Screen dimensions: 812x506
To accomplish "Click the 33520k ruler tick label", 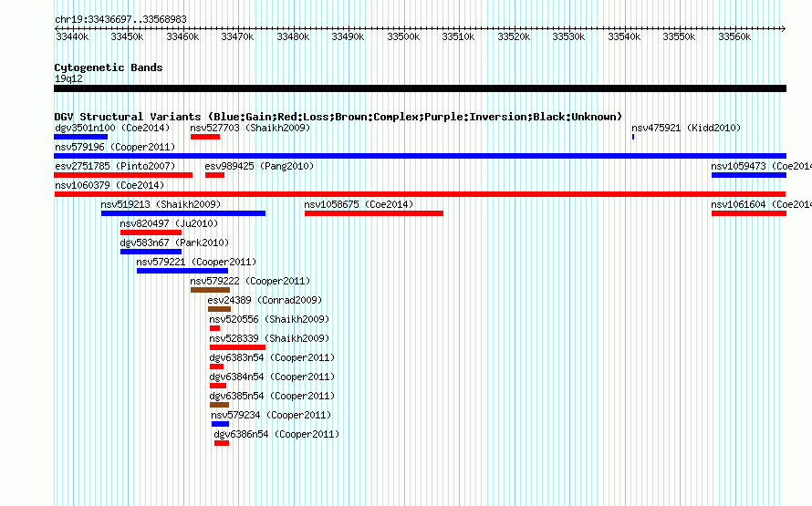I will 514,36.
